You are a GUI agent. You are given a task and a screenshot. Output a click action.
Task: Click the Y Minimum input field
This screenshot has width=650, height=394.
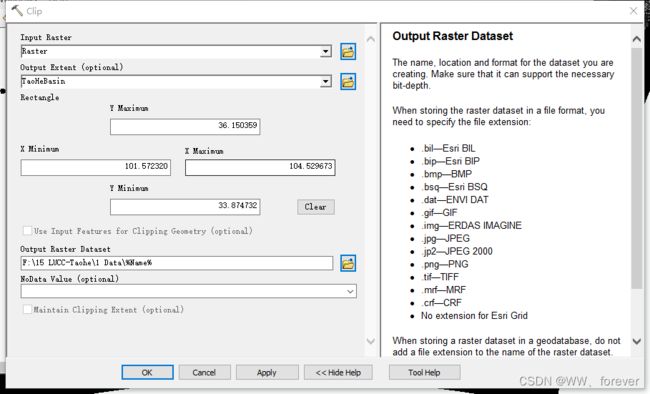pyautogui.click(x=185, y=207)
